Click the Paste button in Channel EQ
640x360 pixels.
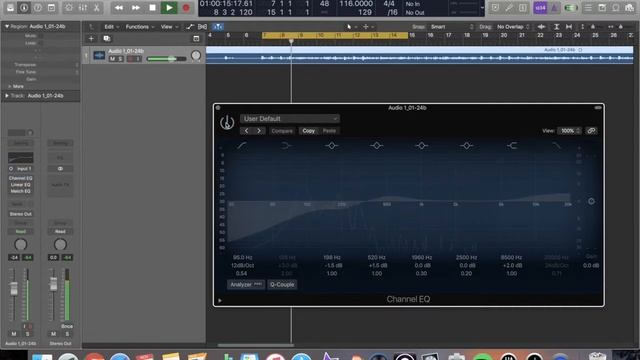pos(329,131)
